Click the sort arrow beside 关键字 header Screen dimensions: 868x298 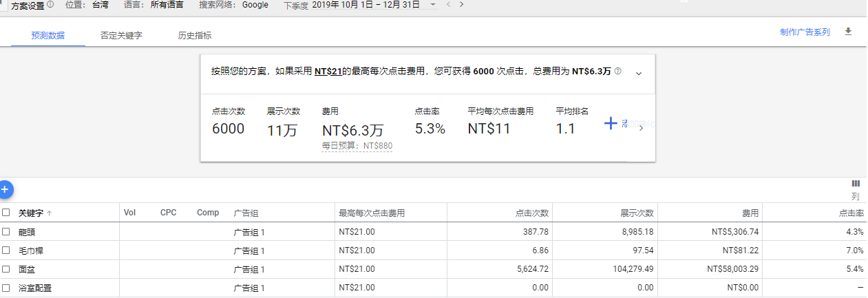tap(49, 213)
